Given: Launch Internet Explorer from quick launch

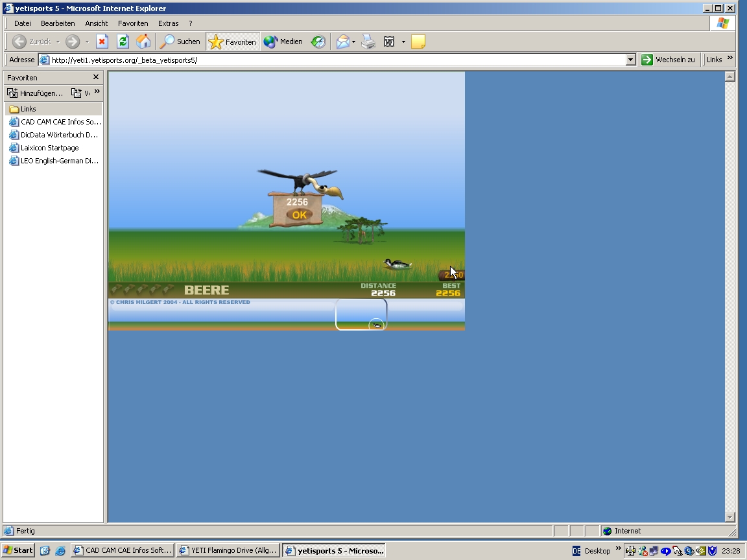Looking at the screenshot, I should tap(60, 551).
